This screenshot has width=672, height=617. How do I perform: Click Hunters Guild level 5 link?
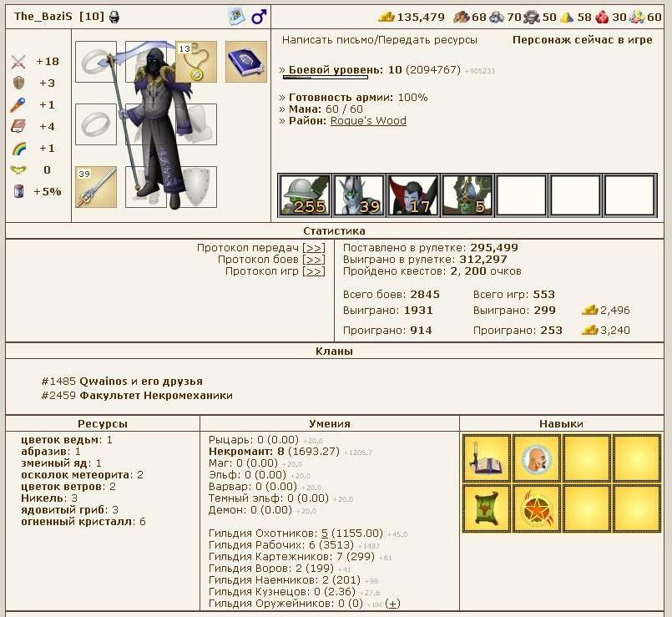point(325,534)
